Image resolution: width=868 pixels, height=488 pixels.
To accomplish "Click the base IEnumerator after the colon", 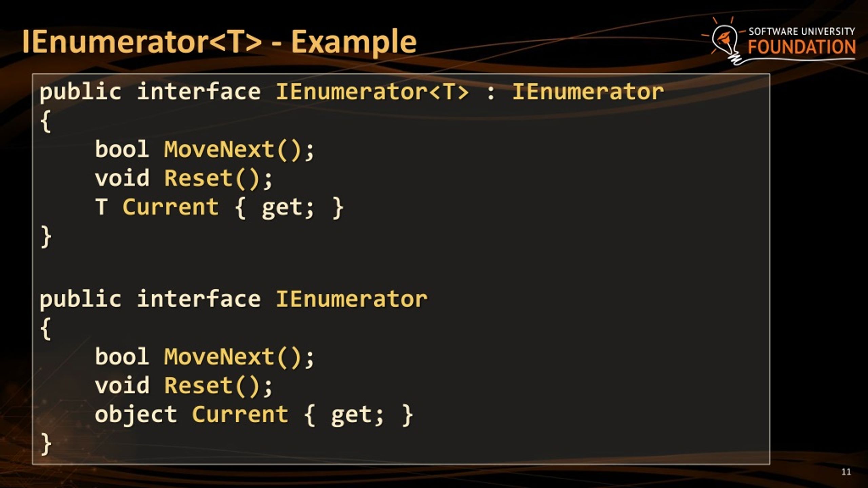I will pos(588,92).
